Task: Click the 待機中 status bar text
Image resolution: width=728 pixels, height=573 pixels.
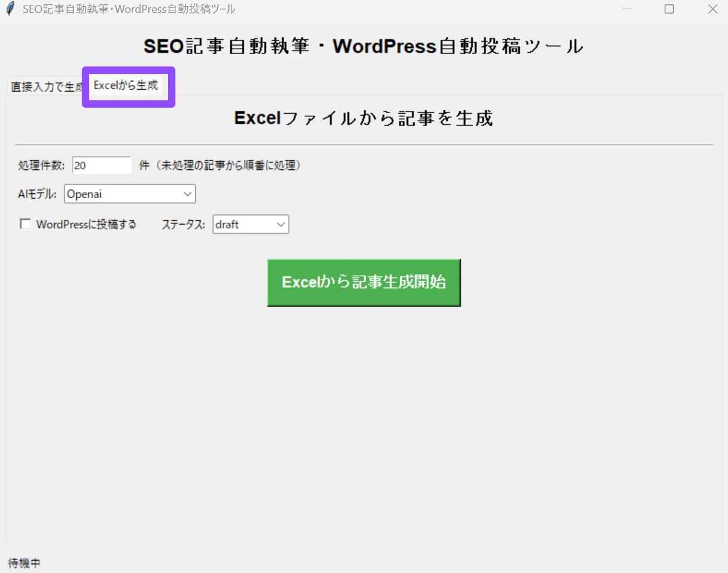Action: (24, 563)
